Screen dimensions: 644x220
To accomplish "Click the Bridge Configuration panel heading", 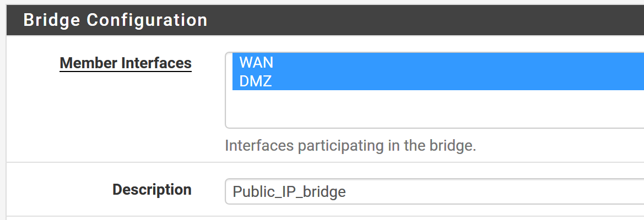I will click(115, 20).
